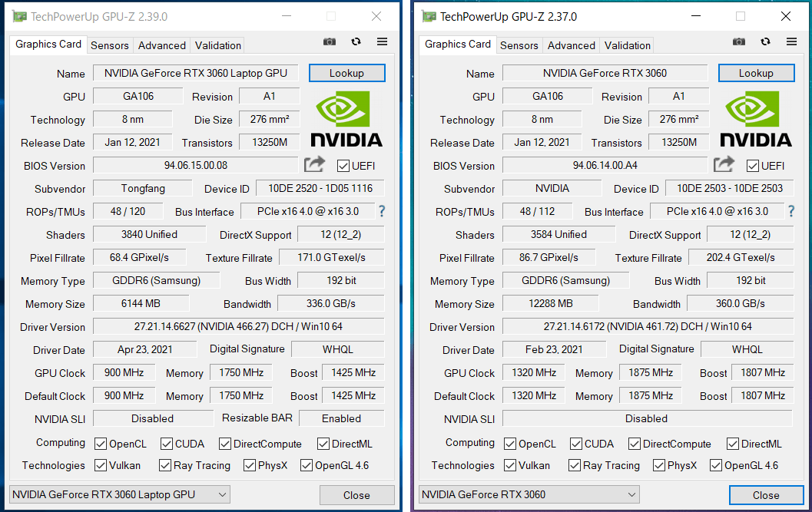Click BIOS Version field 94.06.15.00.08
812x512 pixels.
coord(196,166)
